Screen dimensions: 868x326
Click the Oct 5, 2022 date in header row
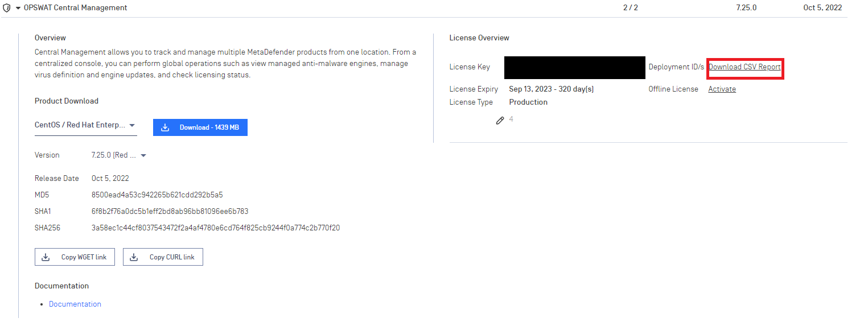[x=822, y=8]
